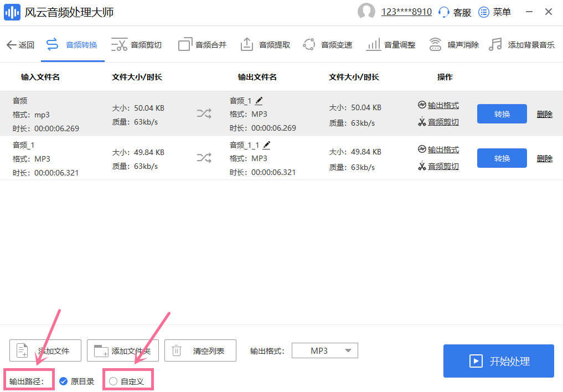Open account 123****8910 link

(x=406, y=12)
